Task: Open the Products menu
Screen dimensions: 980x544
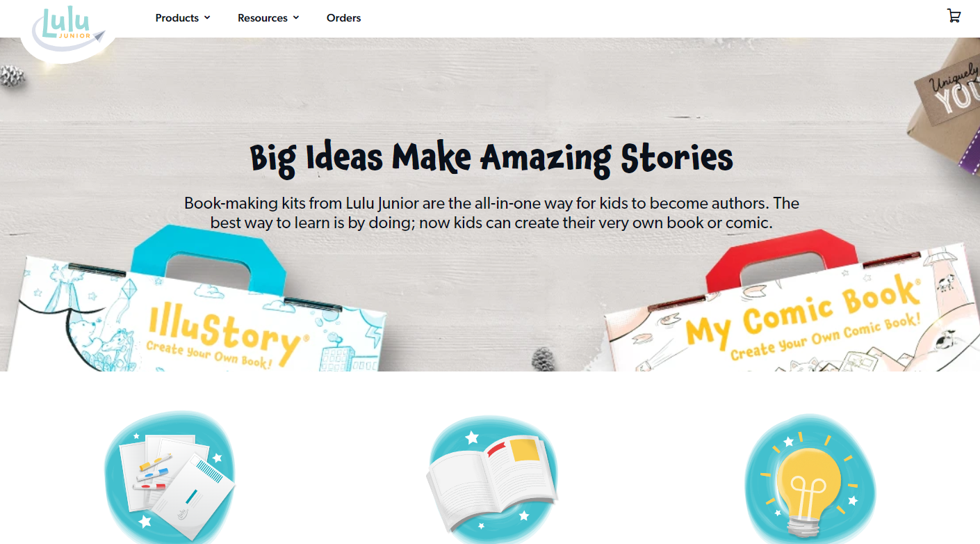Action: (183, 18)
